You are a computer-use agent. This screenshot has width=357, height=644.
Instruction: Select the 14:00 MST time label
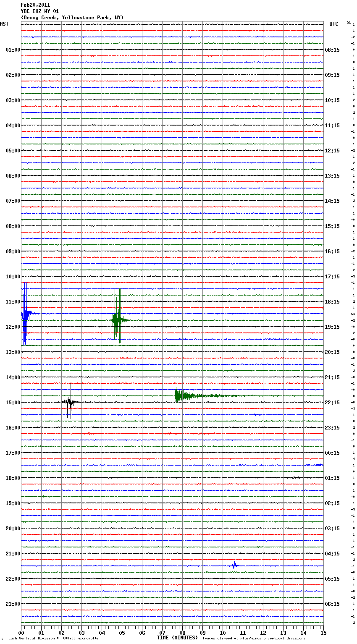[13, 377]
